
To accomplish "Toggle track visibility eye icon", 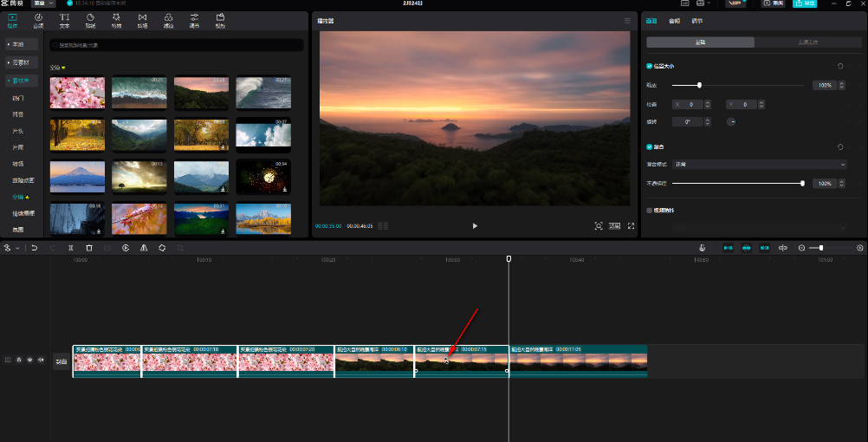I will pos(29,360).
